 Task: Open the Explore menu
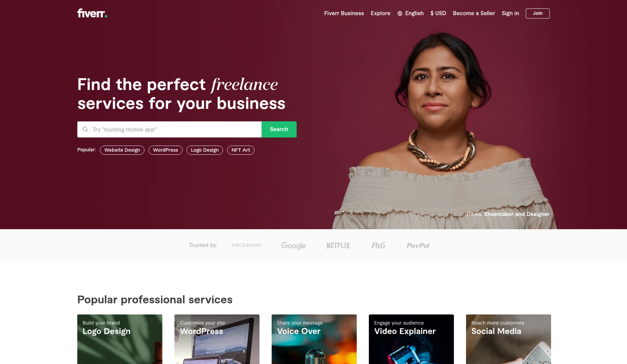380,13
